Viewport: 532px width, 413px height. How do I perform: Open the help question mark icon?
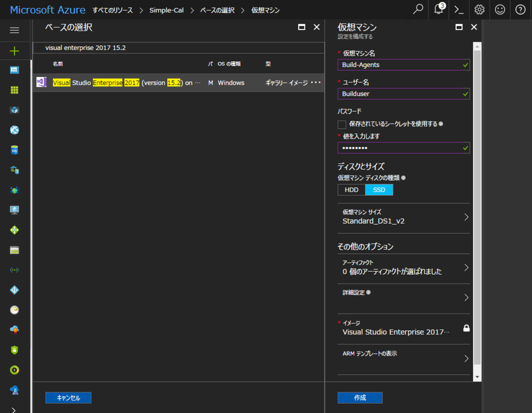tap(520, 9)
